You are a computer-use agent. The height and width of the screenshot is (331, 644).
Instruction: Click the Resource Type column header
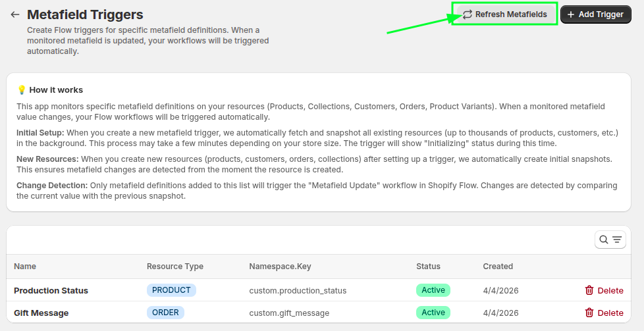pos(174,267)
